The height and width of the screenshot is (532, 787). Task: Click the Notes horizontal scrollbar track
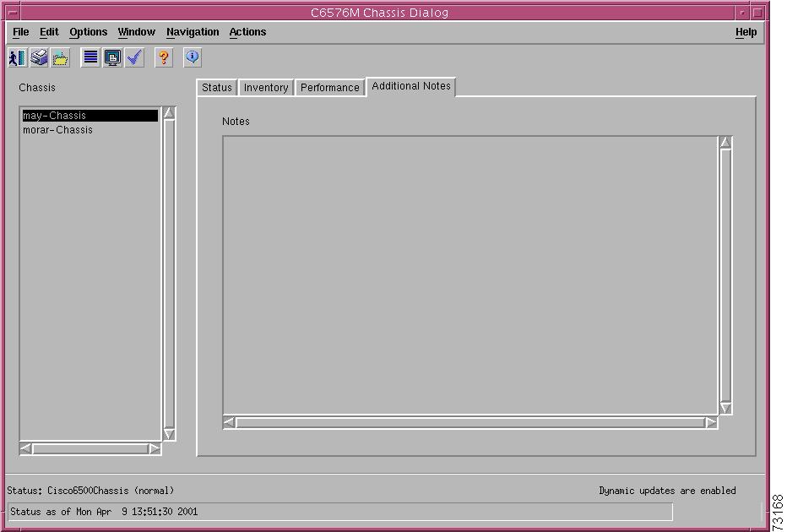coord(470,422)
